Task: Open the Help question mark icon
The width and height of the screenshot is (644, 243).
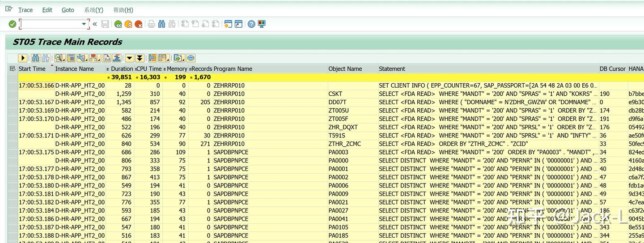Action: [251, 24]
